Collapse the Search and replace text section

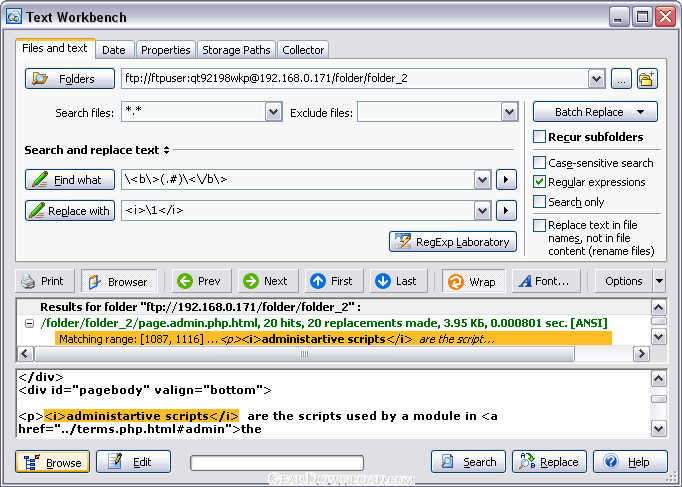click(x=166, y=150)
